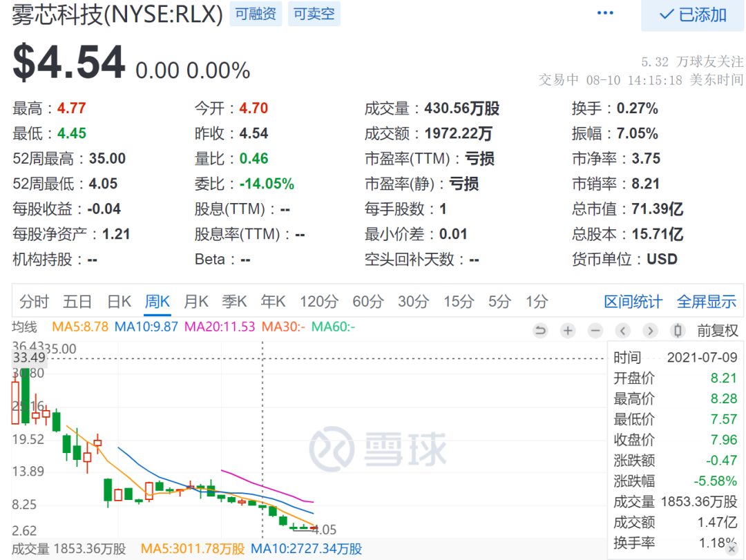Open the 前复权 adjustment dropdown

718,330
